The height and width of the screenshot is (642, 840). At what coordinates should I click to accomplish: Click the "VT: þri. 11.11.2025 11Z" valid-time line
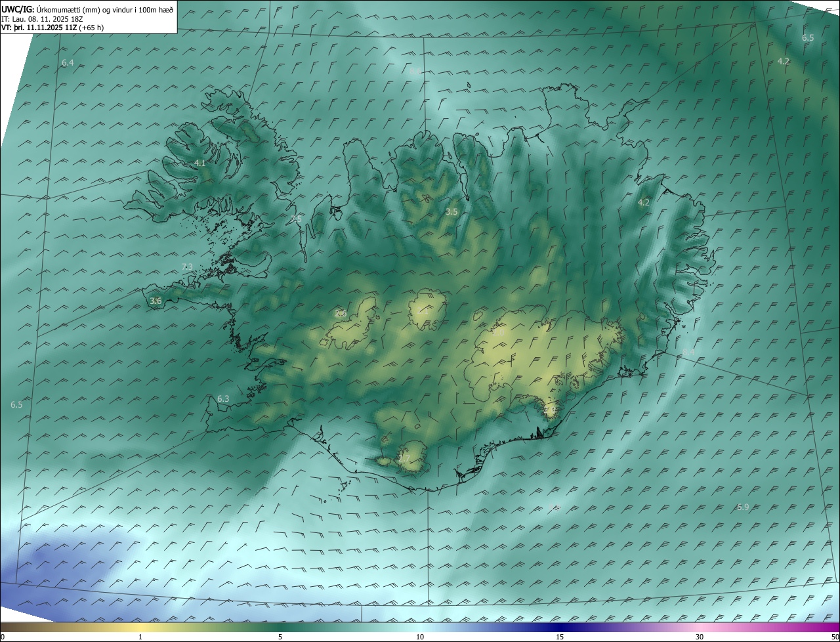pos(52,28)
